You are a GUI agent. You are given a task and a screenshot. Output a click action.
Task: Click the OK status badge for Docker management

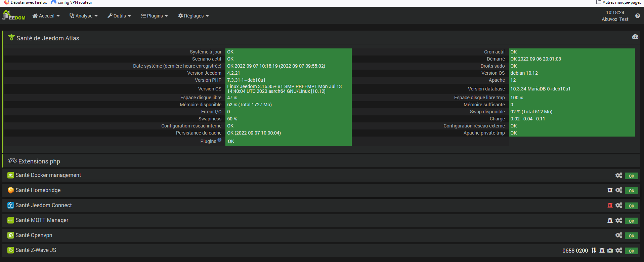coord(632,176)
